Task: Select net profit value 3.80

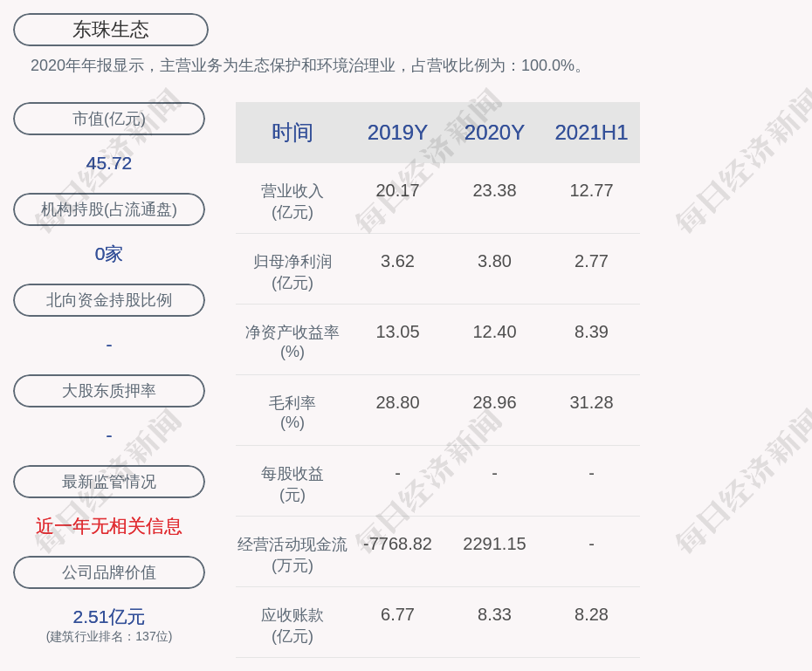Action: (494, 261)
